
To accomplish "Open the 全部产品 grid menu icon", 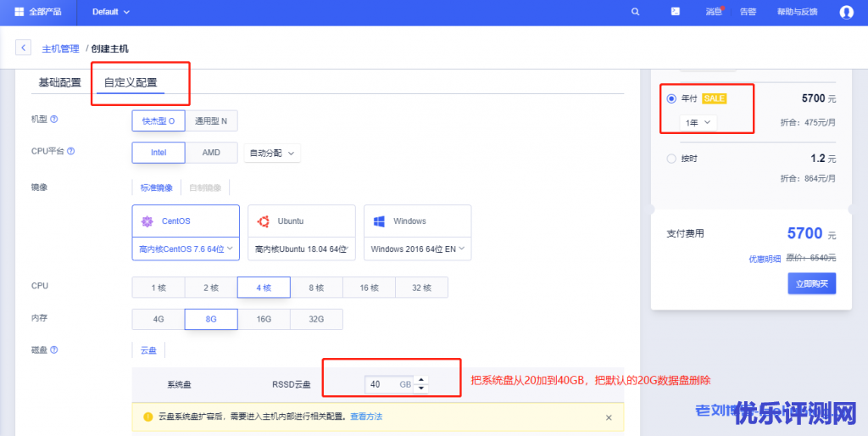I will 19,12.
